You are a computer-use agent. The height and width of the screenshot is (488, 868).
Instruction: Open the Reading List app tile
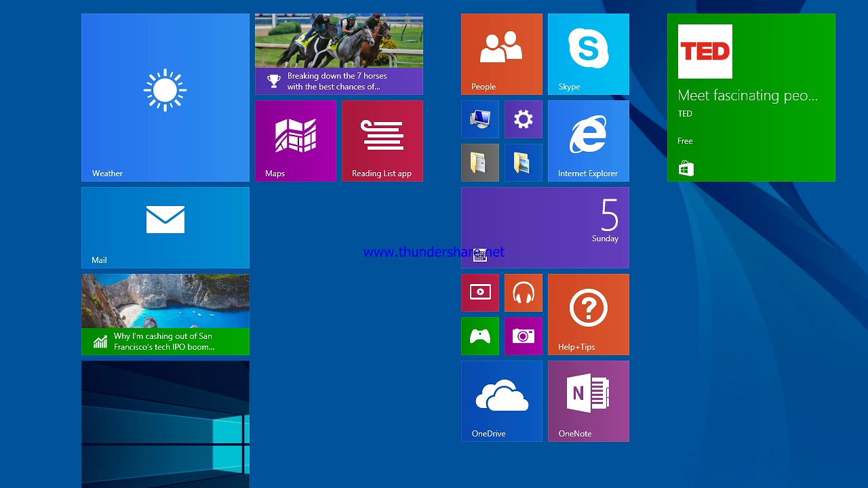tap(382, 141)
